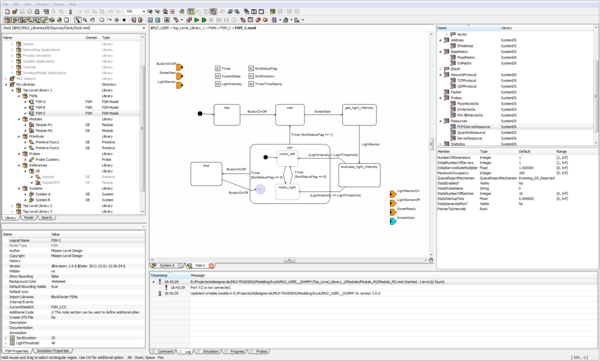The height and width of the screenshot is (361, 600).
Task: Expand Top Level Library 2 node
Action: 12,206
